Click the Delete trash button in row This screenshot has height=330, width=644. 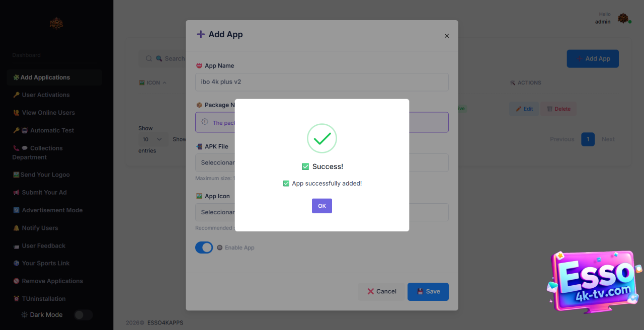tap(558, 109)
